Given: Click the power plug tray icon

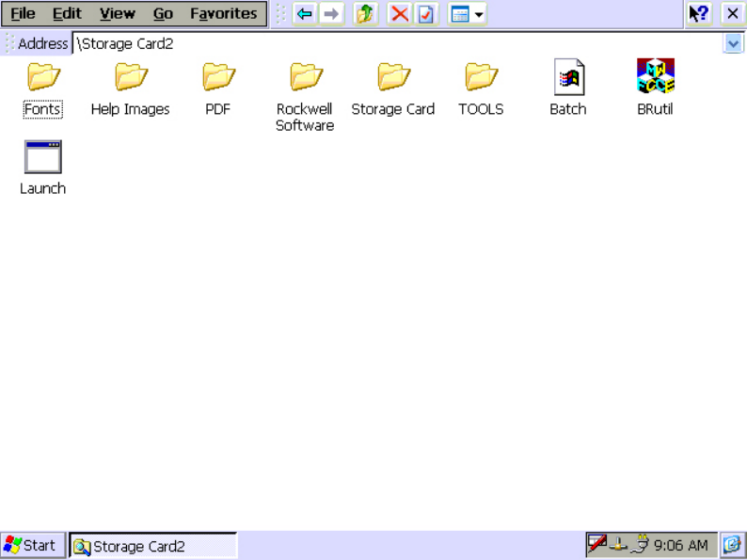Looking at the screenshot, I should click(x=640, y=545).
